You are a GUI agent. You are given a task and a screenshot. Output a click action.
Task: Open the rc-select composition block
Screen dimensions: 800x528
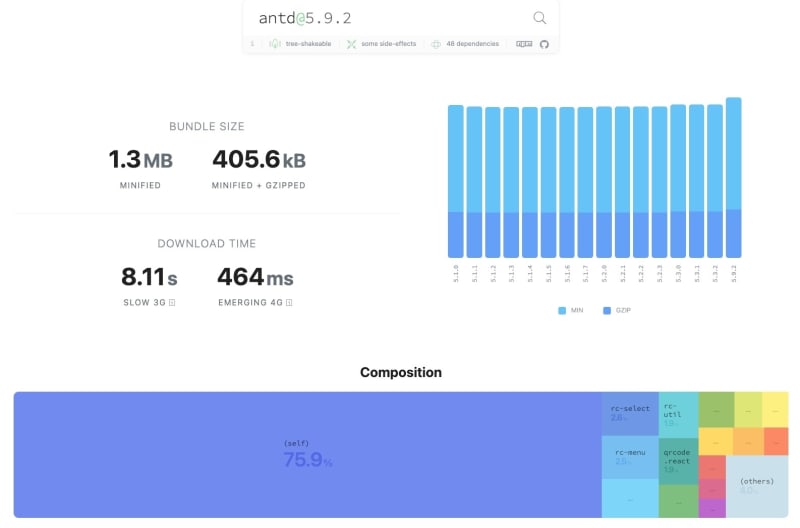point(630,414)
